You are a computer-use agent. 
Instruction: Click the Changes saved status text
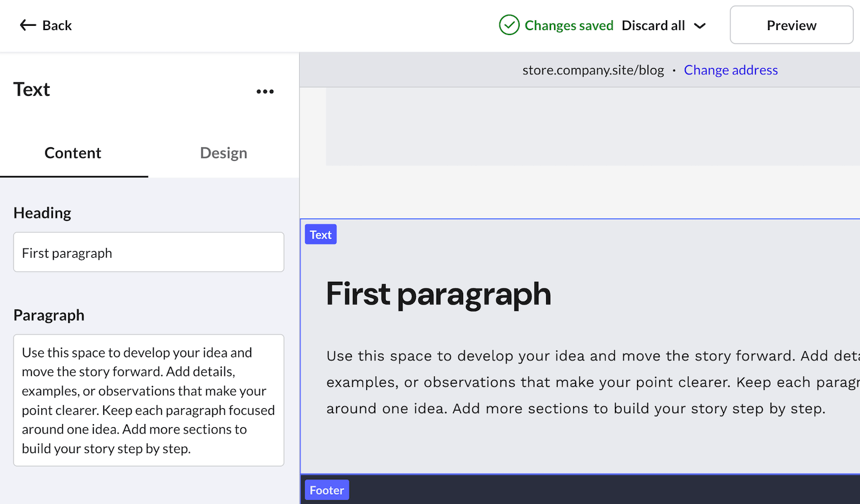pyautogui.click(x=569, y=25)
